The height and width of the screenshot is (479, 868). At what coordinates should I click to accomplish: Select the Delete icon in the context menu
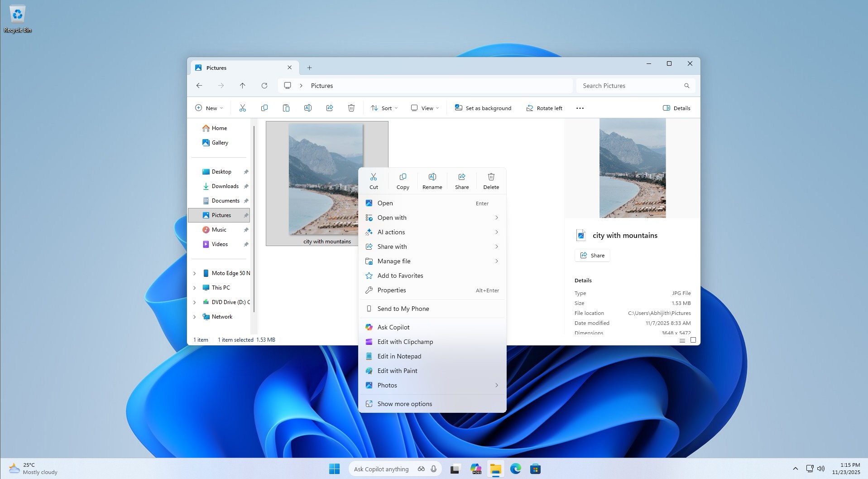491,180
